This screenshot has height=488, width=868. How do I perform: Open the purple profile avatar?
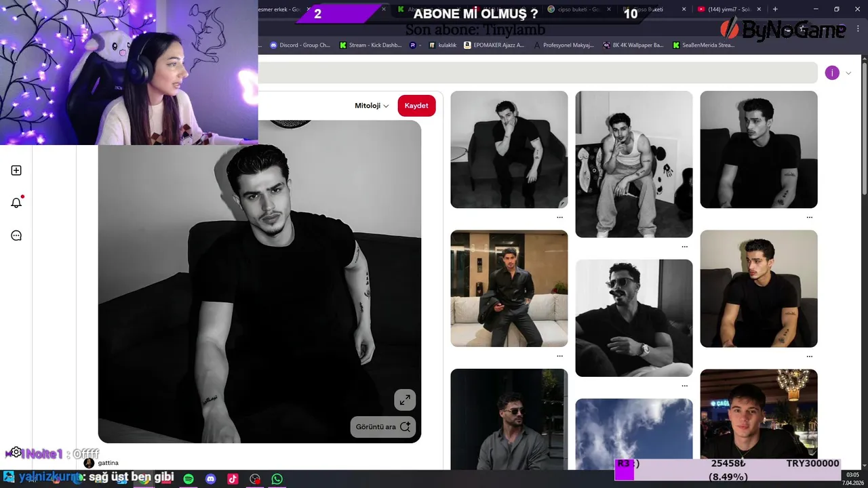[832, 73]
